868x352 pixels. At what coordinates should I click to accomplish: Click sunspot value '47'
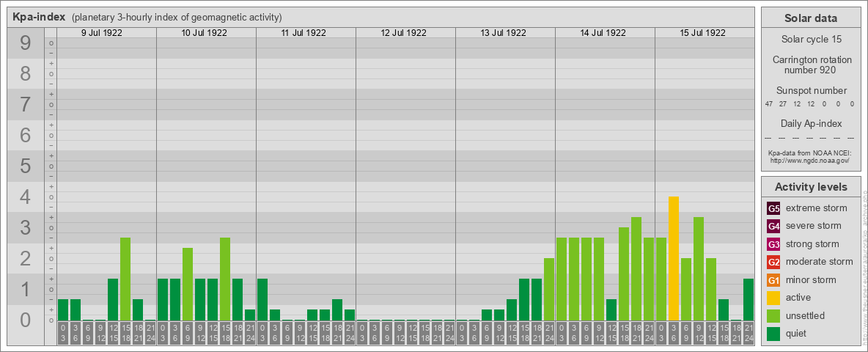[769, 104]
